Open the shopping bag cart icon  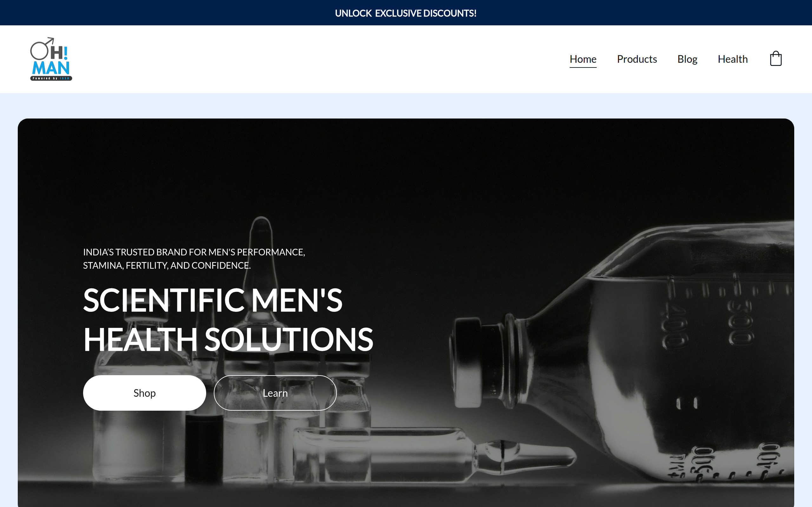(776, 59)
